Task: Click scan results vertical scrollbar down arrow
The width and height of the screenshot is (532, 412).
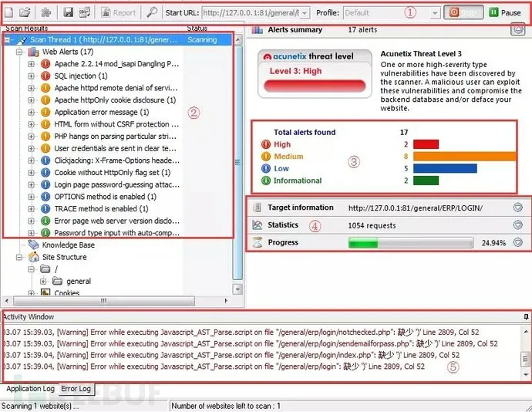Action: (x=237, y=289)
